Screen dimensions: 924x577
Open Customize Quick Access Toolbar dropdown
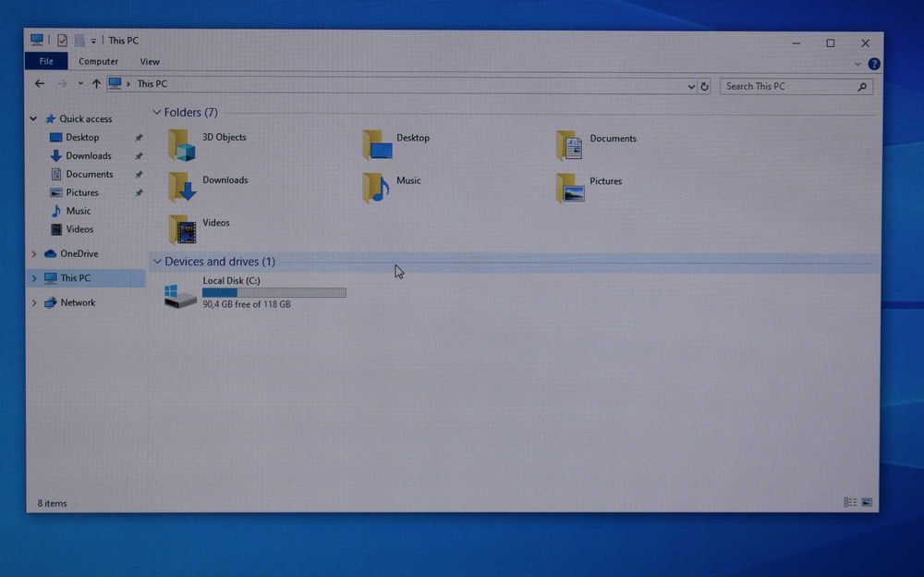click(x=93, y=42)
